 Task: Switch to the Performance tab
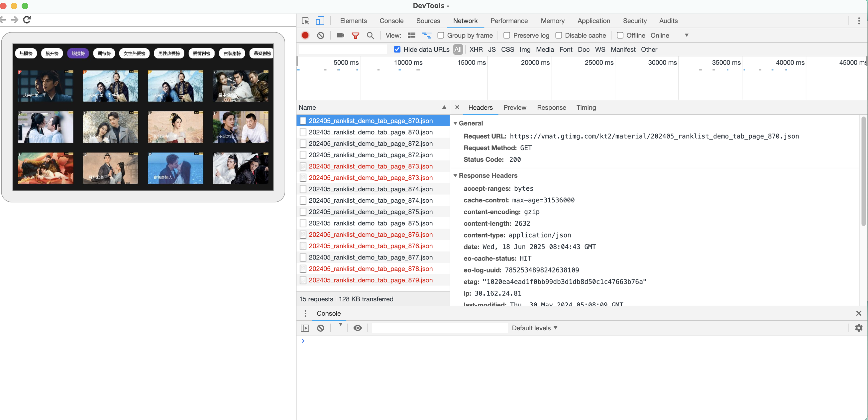click(509, 21)
